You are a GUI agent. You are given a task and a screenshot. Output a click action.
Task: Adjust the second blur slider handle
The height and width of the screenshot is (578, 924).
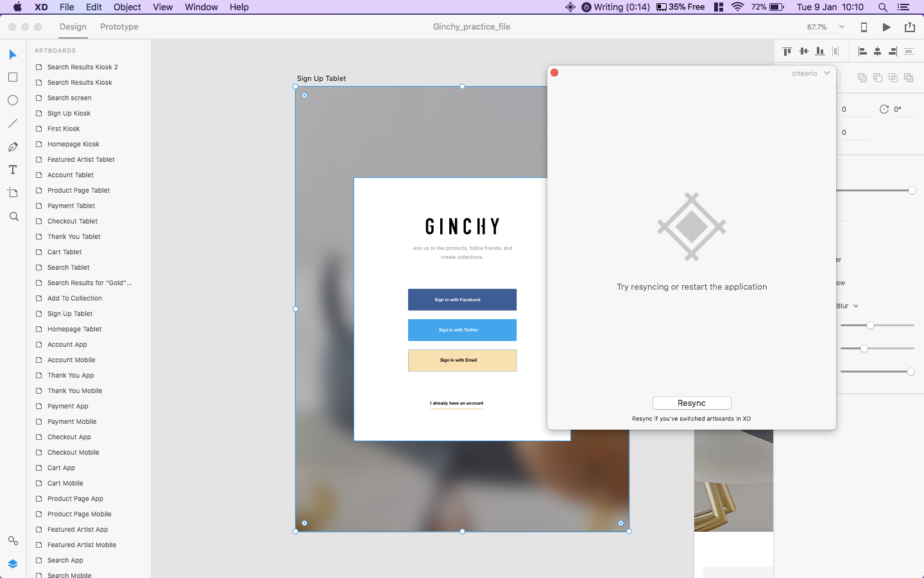864,349
